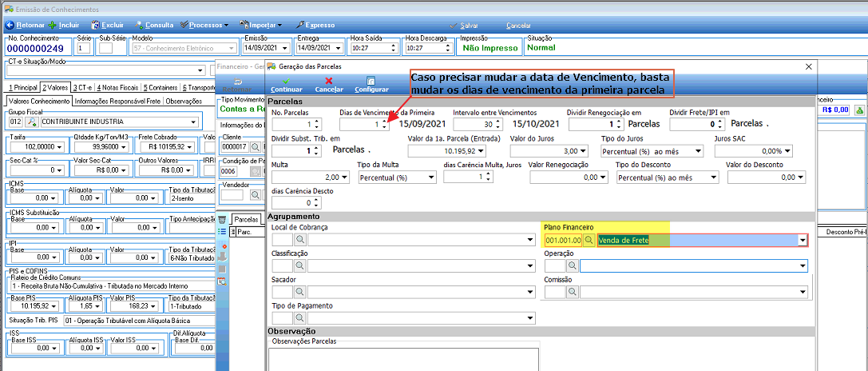This screenshot has height=371, width=868.
Task: Click Retornar in the Emissão de Conhecimentos toolbar
Action: (x=25, y=25)
